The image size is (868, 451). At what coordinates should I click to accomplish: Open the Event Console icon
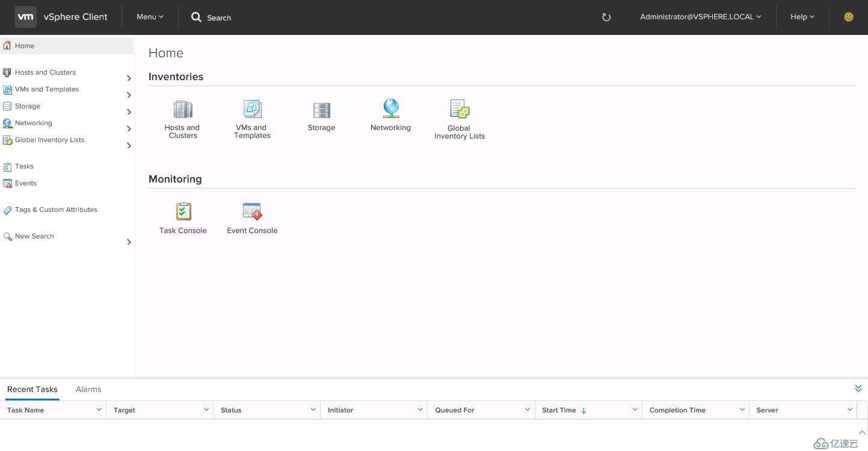pos(252,211)
